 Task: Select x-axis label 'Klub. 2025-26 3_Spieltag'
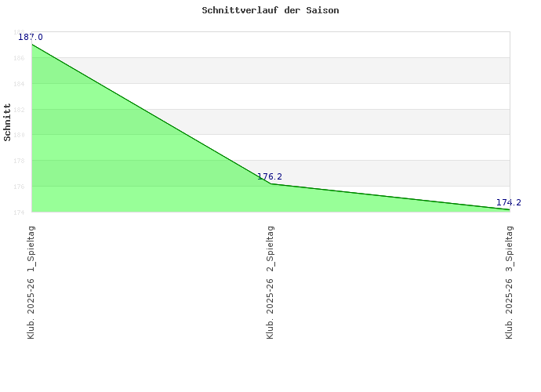[x=510, y=282]
